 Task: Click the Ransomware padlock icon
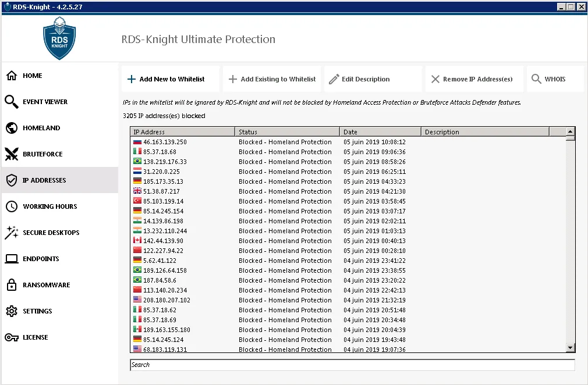[x=12, y=285]
